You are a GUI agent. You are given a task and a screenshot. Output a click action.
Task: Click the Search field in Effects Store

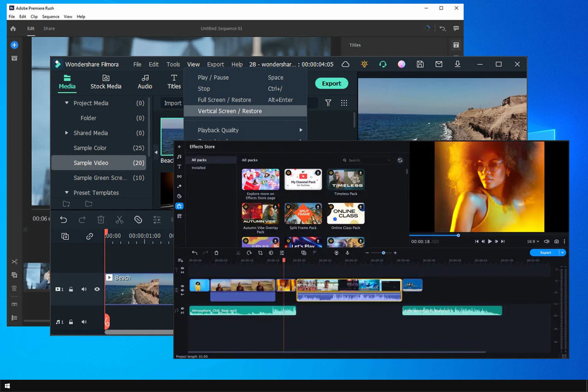click(x=367, y=160)
